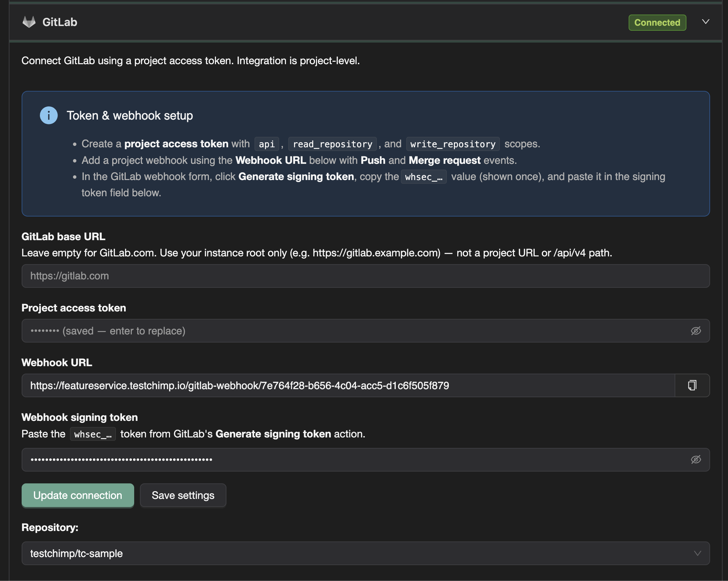Click the Save settings button
Screen dimensions: 728x581
[183, 495]
